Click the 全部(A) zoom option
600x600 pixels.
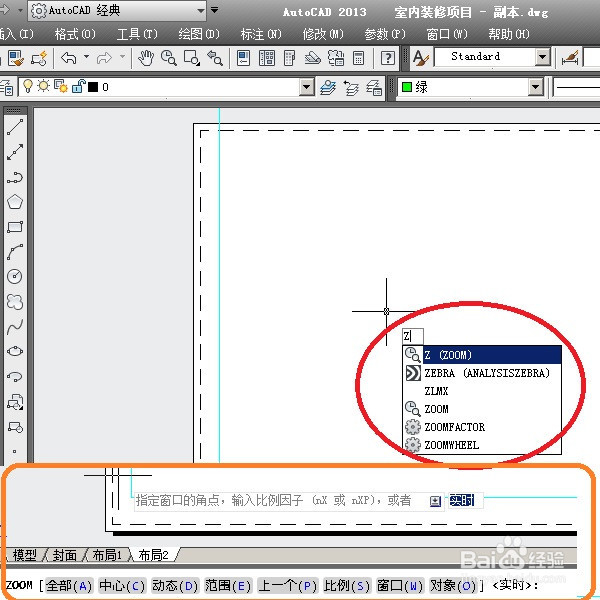click(69, 586)
